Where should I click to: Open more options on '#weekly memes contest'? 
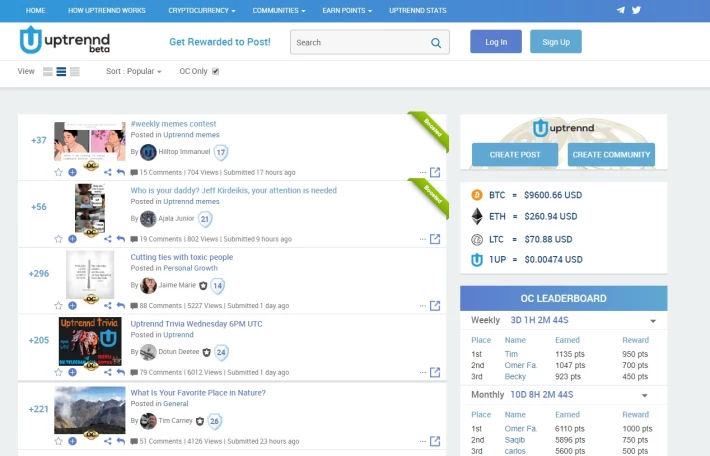point(422,173)
